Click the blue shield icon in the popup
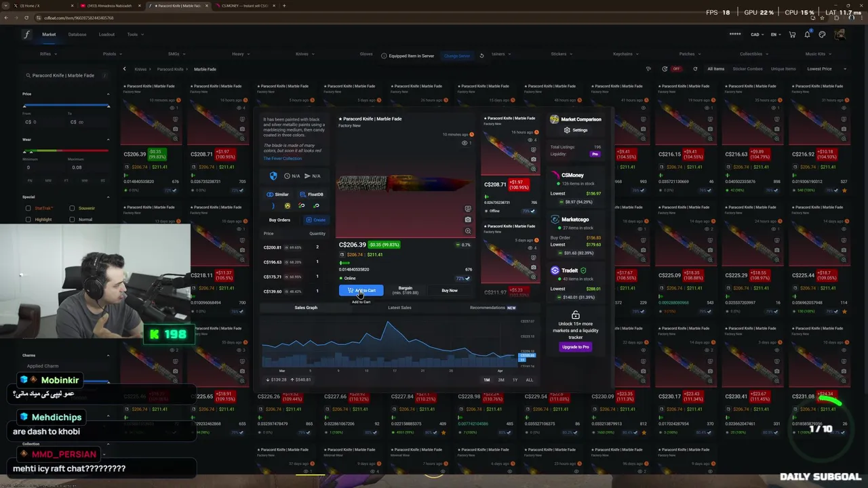Image resolution: width=868 pixels, height=488 pixels. (273, 176)
